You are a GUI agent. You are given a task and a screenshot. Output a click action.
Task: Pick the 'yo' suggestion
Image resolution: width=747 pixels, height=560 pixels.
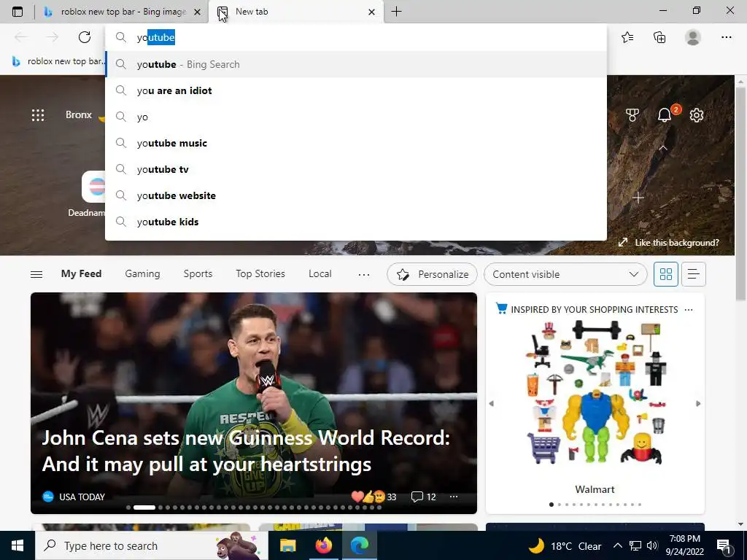point(356,117)
